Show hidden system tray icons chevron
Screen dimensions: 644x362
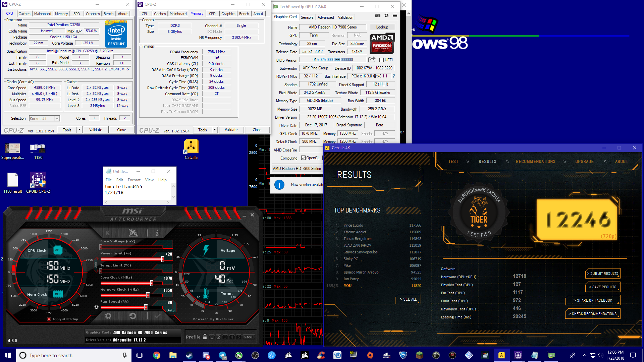click(585, 355)
